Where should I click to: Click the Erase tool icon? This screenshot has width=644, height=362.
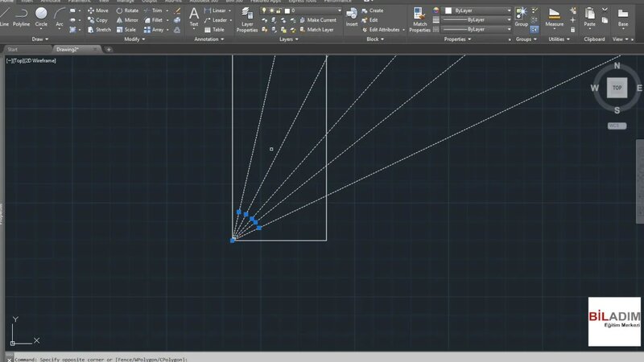(x=177, y=10)
